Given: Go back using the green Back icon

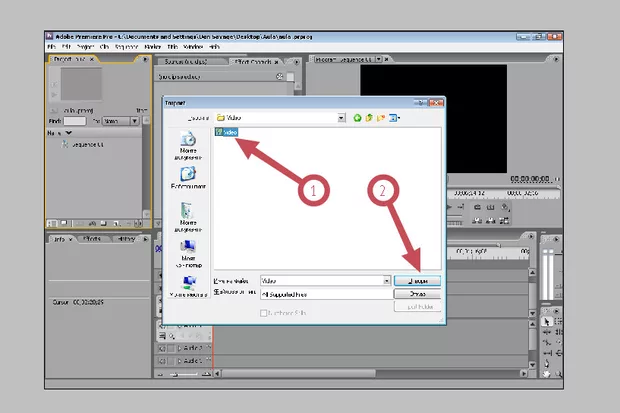Looking at the screenshot, I should (x=356, y=117).
